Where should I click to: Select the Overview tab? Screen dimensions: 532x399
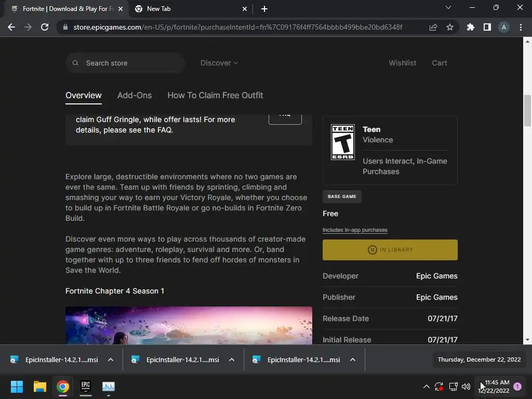(84, 96)
